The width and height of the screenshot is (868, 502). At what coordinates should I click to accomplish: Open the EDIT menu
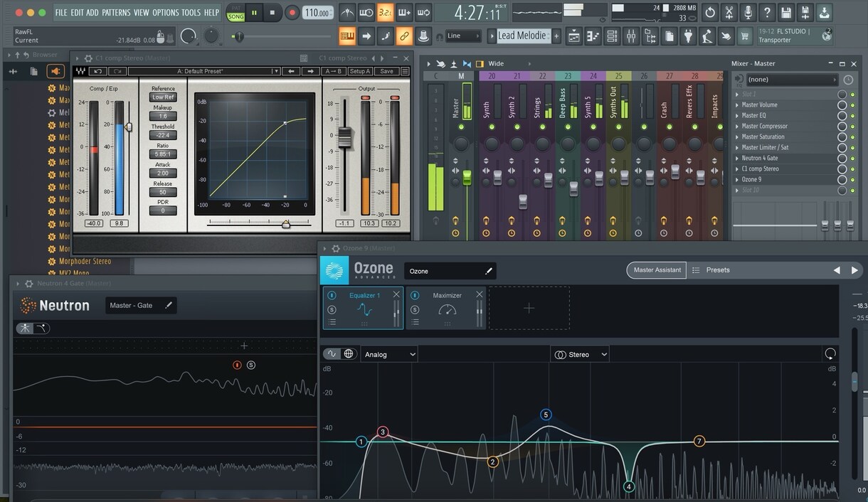pyautogui.click(x=77, y=12)
